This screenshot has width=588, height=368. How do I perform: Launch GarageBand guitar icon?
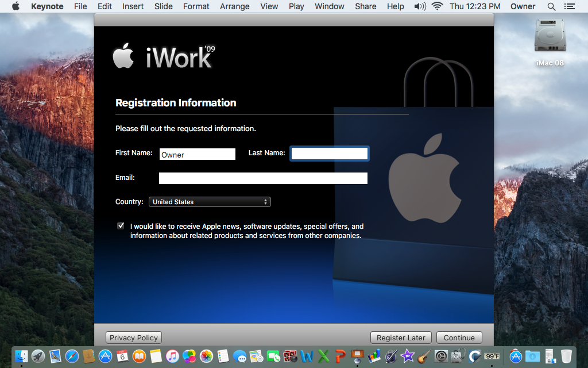[x=424, y=356]
